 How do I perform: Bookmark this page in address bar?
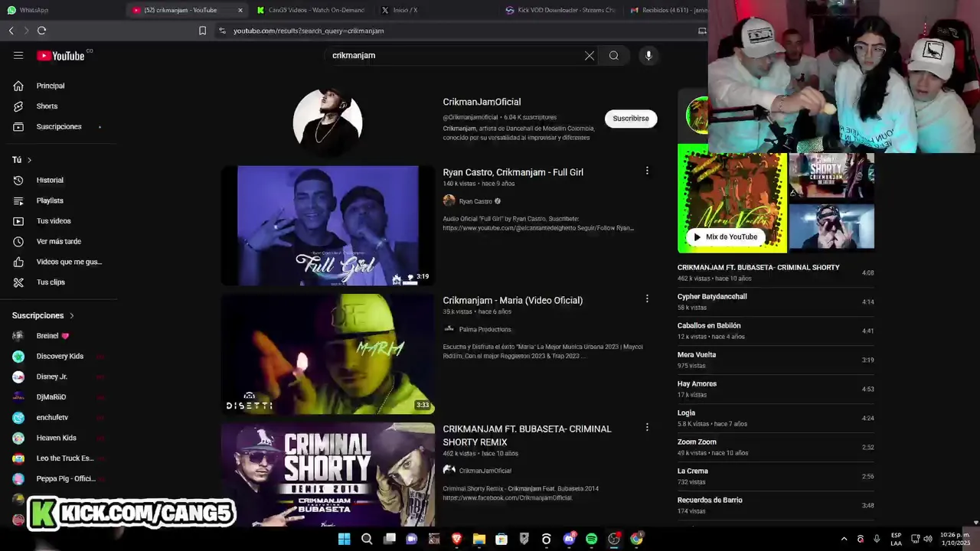coord(202,31)
